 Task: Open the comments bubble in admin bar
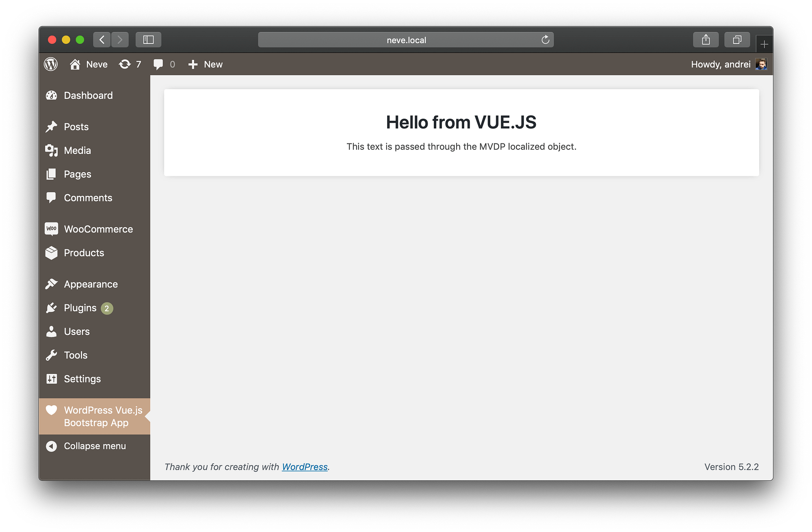(x=164, y=64)
